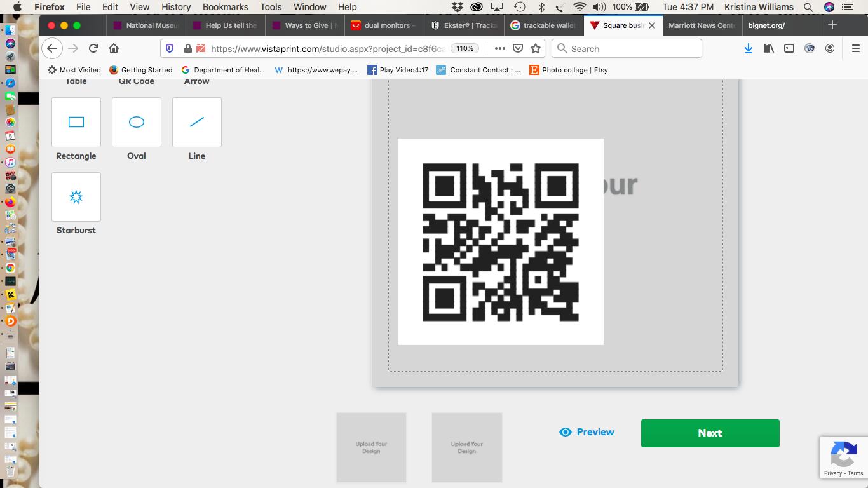The width and height of the screenshot is (868, 488).
Task: Open Spotlight search in menu bar
Action: tap(808, 7)
